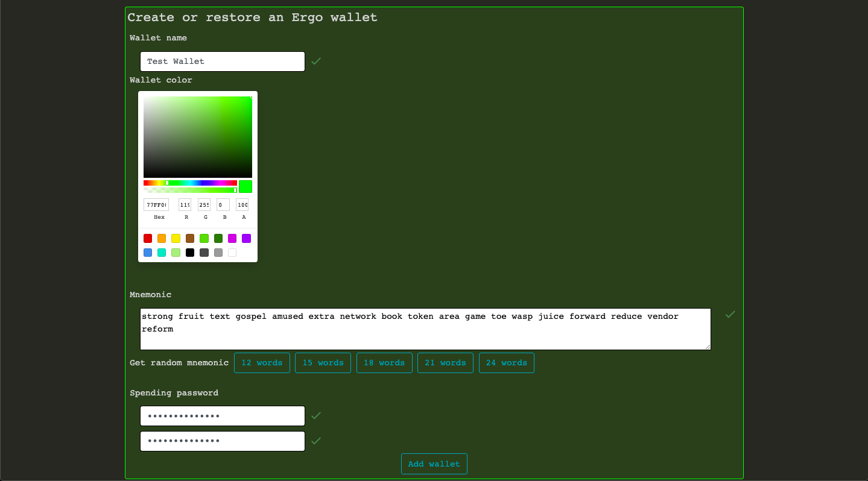The image size is (868, 481).
Task: Choose the yellow preset color swatch
Action: [x=176, y=239]
